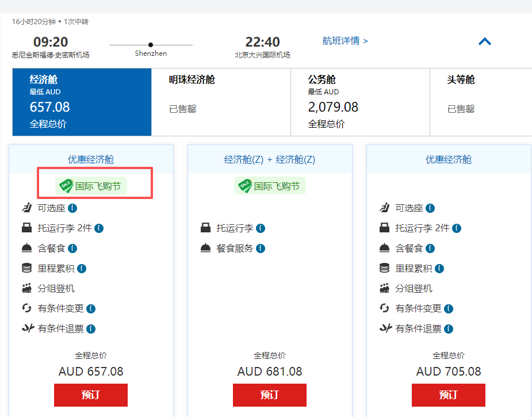Click info icon beside 有条件退票 in first card
The image size is (532, 417).
coord(91,329)
